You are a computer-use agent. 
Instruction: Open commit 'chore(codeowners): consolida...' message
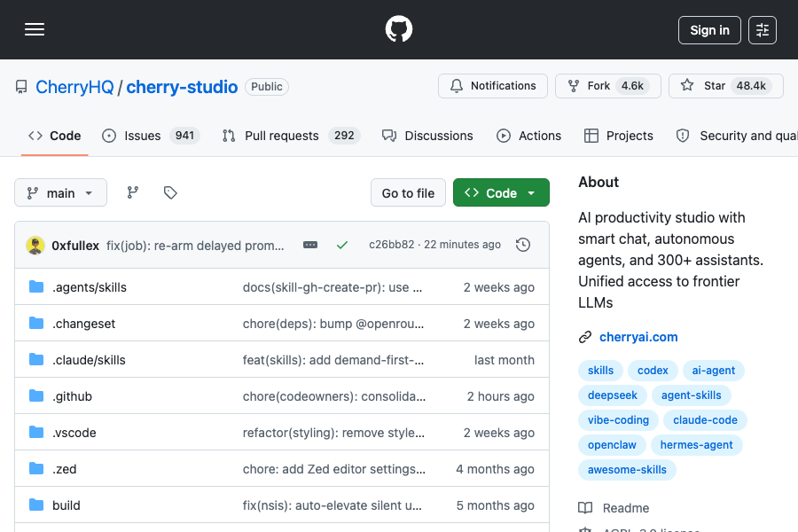(x=334, y=396)
